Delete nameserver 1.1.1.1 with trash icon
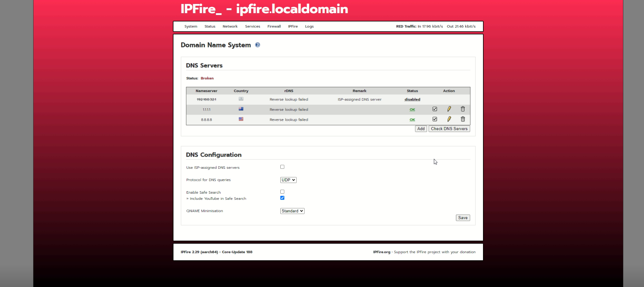644x287 pixels. tap(463, 109)
